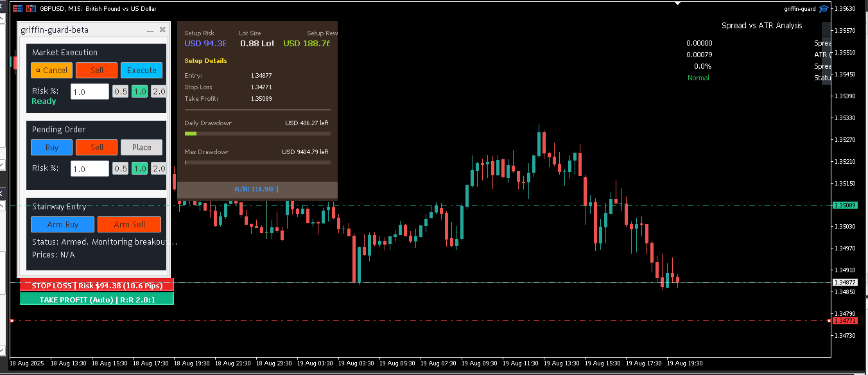868x375 pixels.
Task: Choose Sell under Pending Order
Action: click(x=96, y=148)
